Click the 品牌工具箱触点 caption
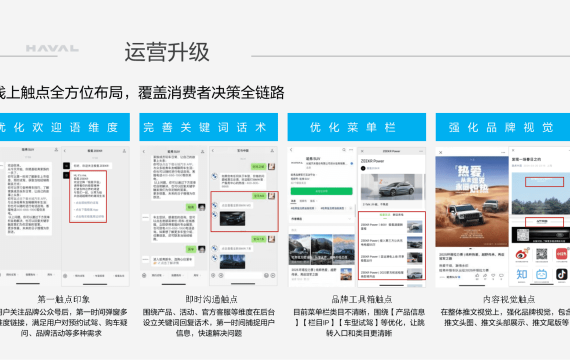Image resolution: width=570 pixels, height=360 pixels. tap(362, 299)
